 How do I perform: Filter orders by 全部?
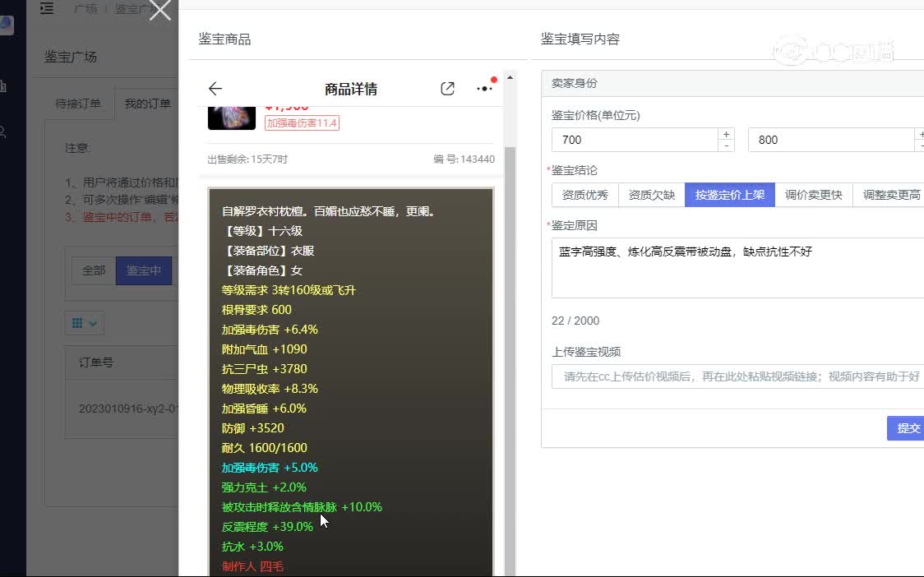click(x=94, y=270)
